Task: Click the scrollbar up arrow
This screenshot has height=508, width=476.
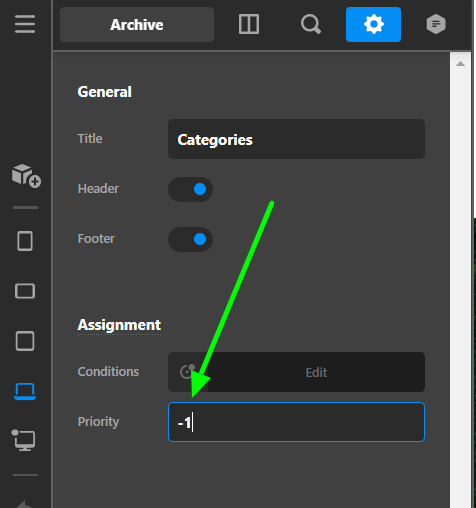Action: 460,64
